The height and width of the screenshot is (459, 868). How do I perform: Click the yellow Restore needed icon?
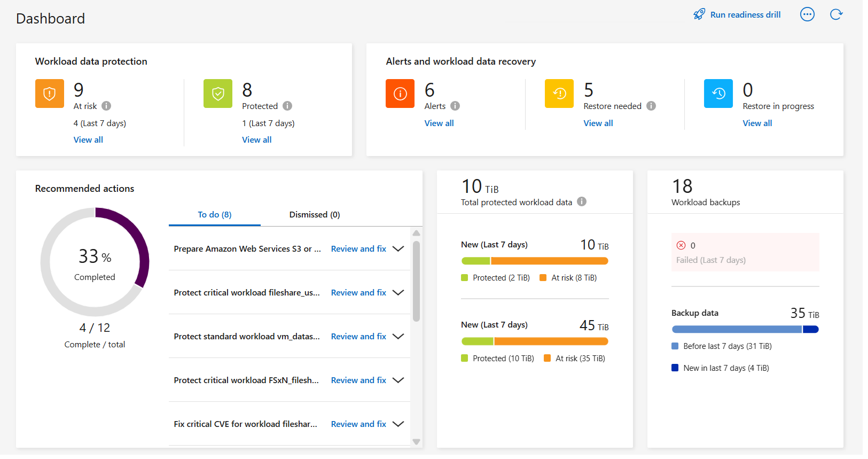click(559, 94)
